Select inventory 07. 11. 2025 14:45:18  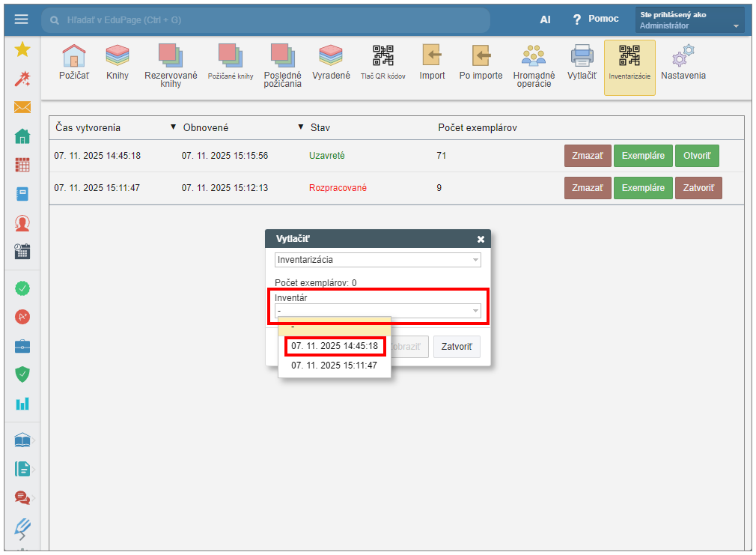pyautogui.click(x=335, y=346)
